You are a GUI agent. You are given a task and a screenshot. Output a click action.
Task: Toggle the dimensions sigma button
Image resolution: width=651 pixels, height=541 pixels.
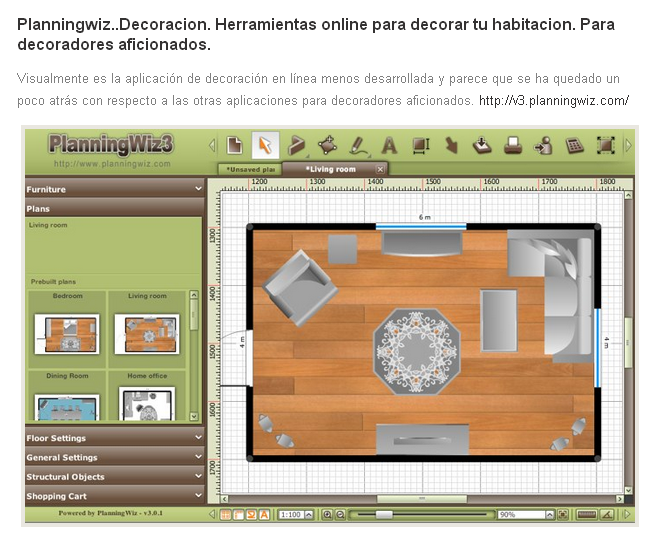(251, 515)
